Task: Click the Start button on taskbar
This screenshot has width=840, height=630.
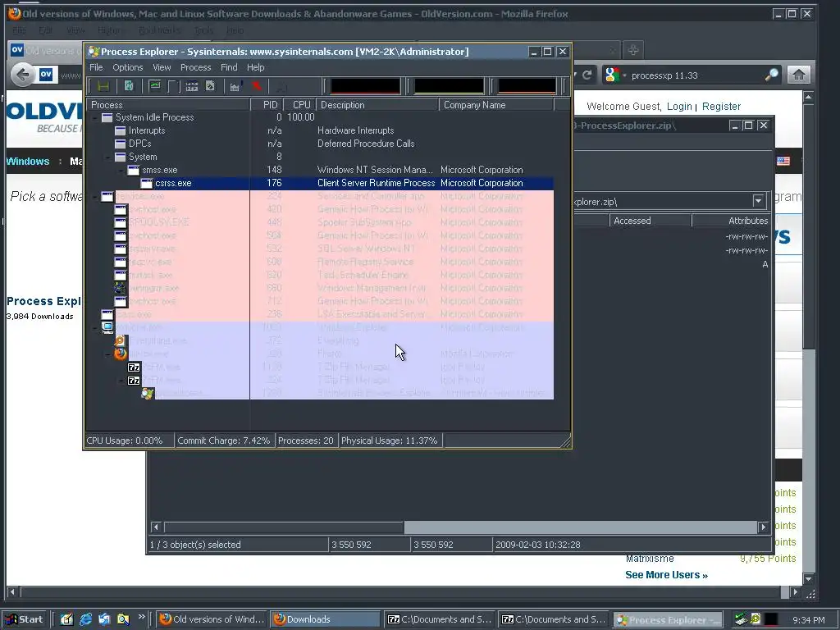Action: coord(25,619)
